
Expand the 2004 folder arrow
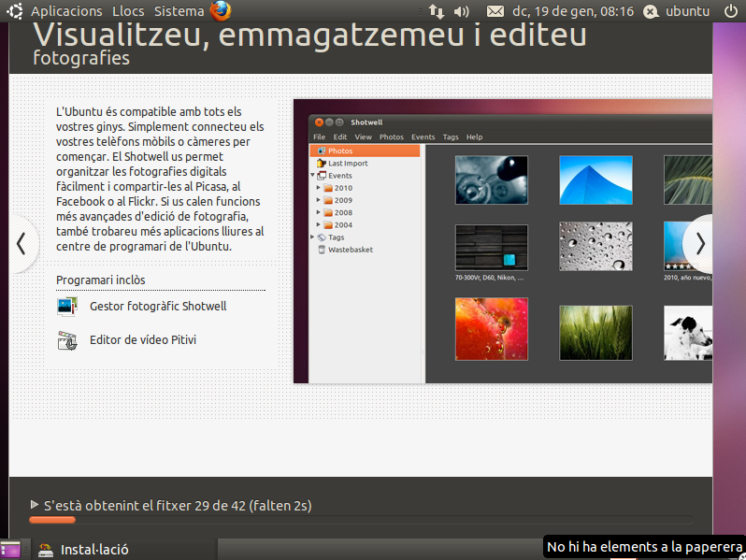319,224
